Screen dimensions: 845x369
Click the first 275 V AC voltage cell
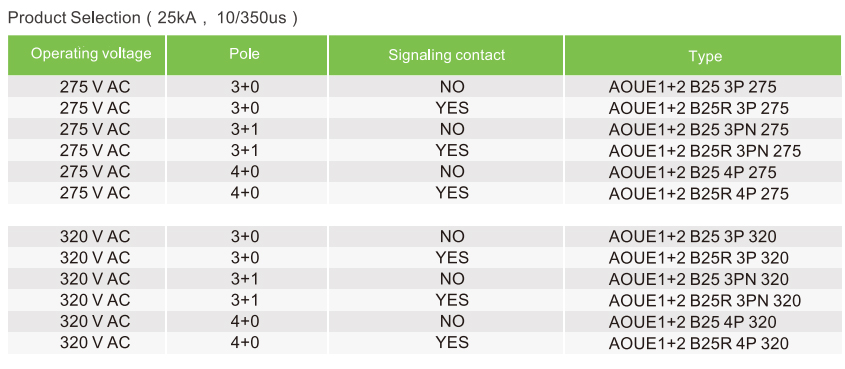95,87
